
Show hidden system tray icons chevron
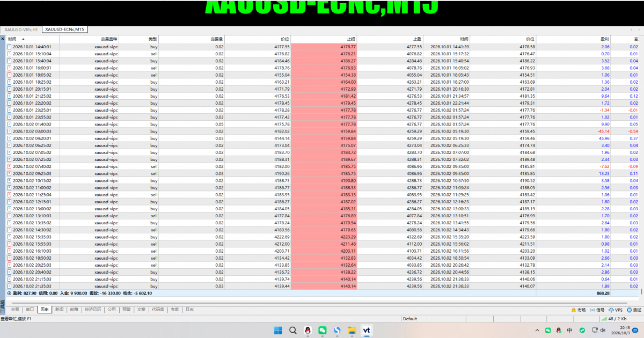(x=537, y=330)
